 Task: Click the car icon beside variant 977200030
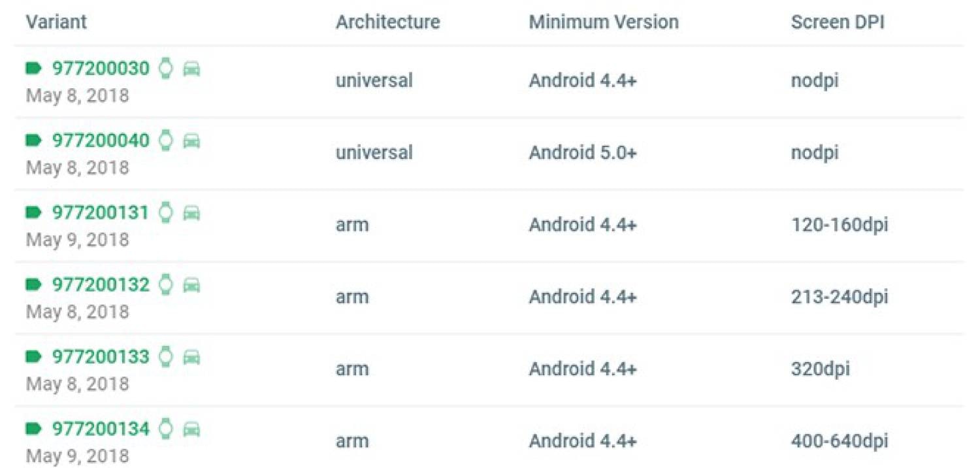point(191,69)
